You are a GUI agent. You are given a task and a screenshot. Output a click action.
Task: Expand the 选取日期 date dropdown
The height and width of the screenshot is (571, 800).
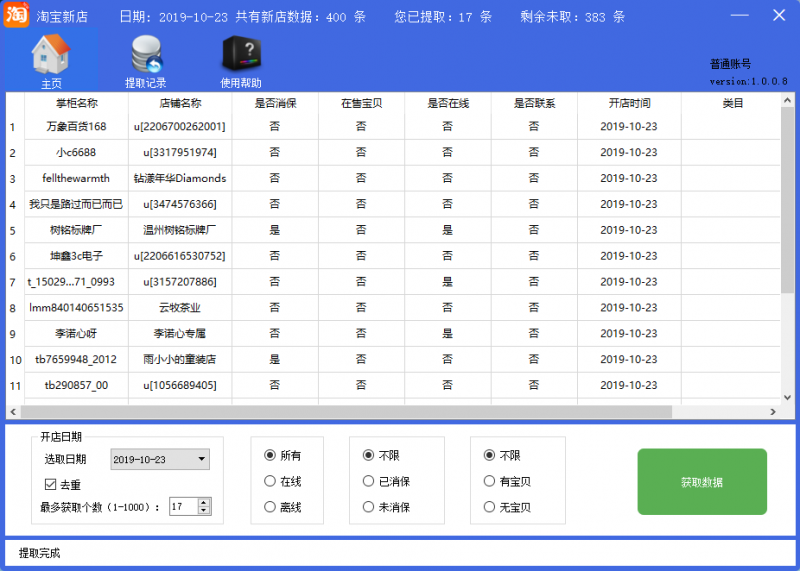pos(203,460)
